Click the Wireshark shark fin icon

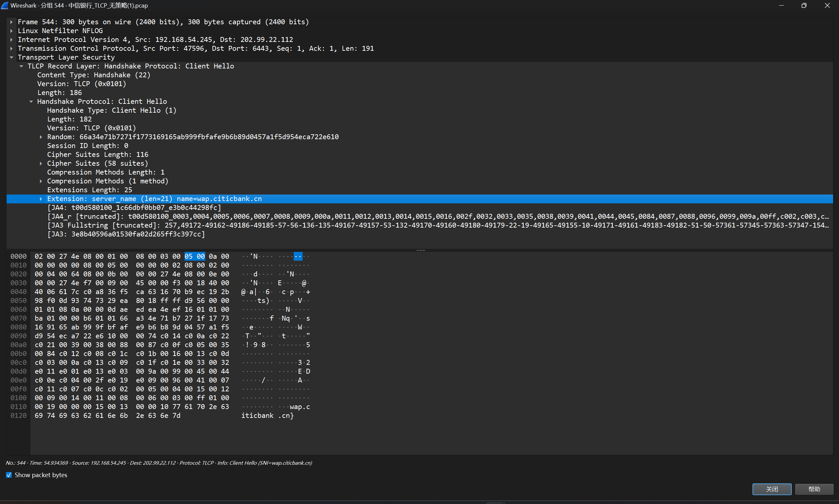5,6
